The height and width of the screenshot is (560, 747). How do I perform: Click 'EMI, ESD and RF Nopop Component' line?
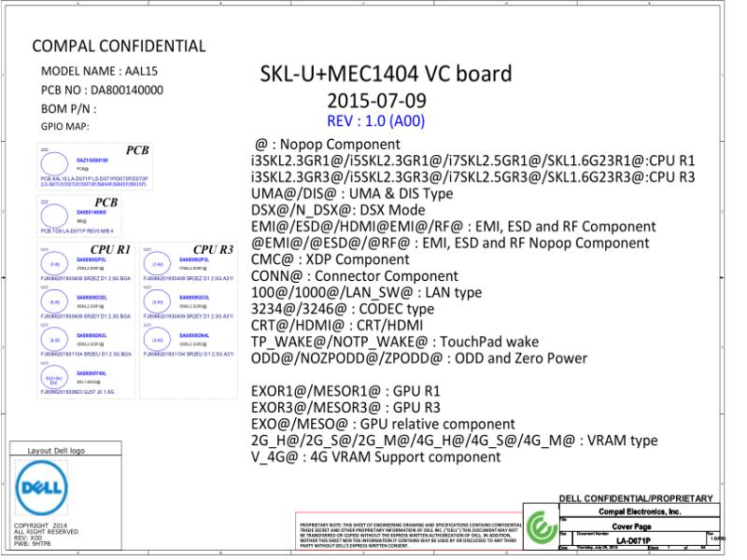[450, 243]
